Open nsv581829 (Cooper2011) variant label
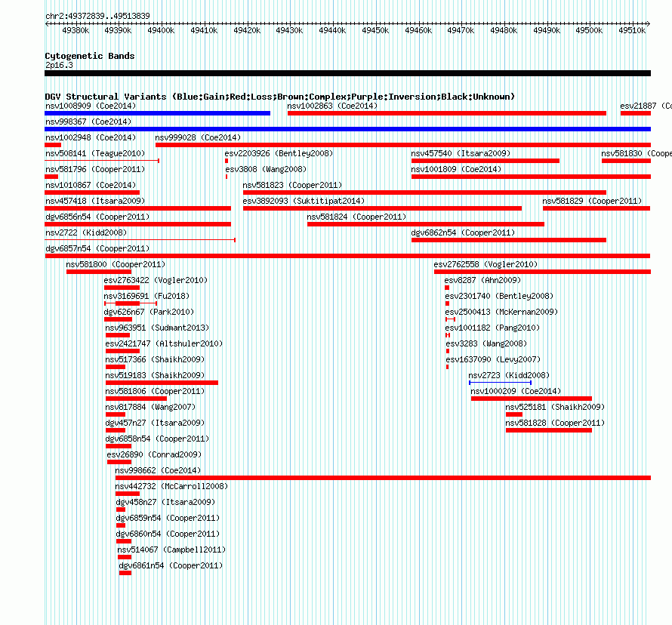 coord(592,201)
